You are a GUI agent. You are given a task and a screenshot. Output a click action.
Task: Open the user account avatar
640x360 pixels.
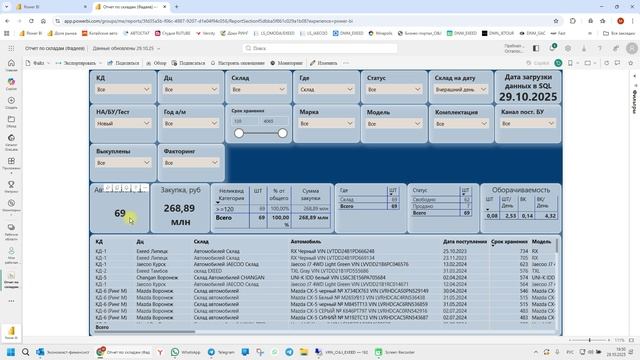[x=632, y=48]
